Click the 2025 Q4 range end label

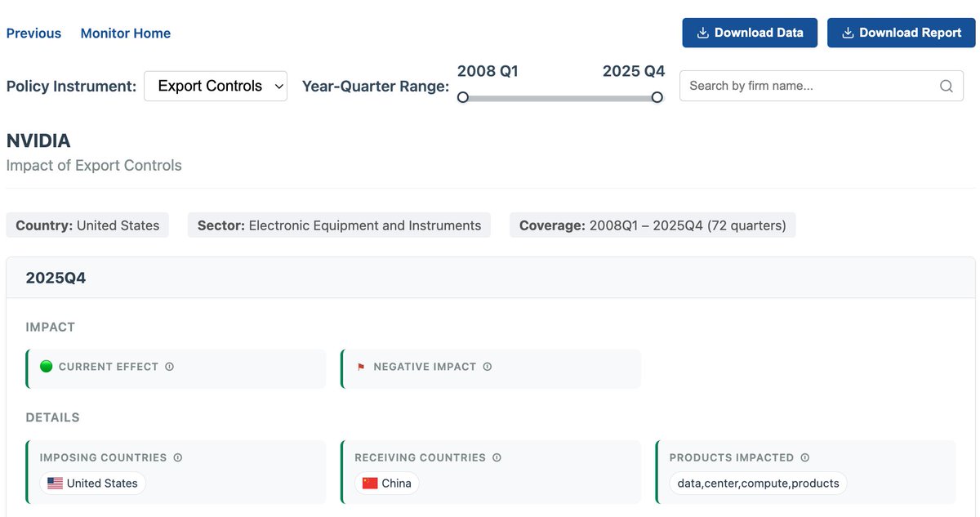(634, 71)
